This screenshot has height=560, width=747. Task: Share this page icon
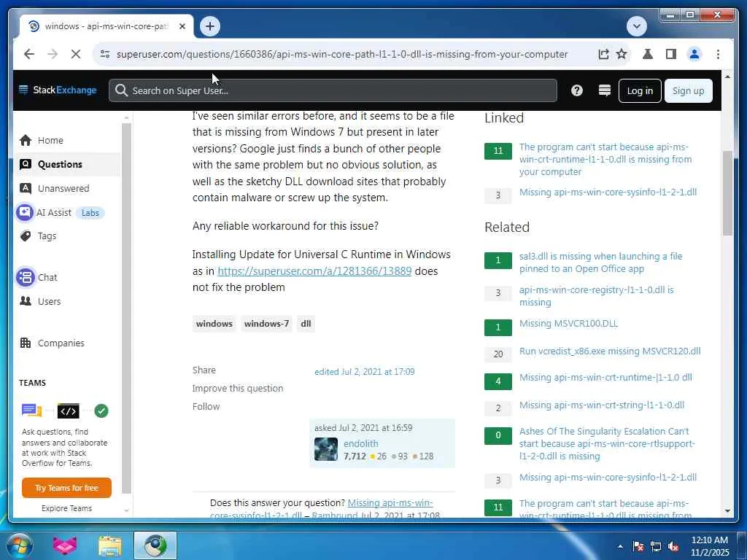[x=603, y=54]
